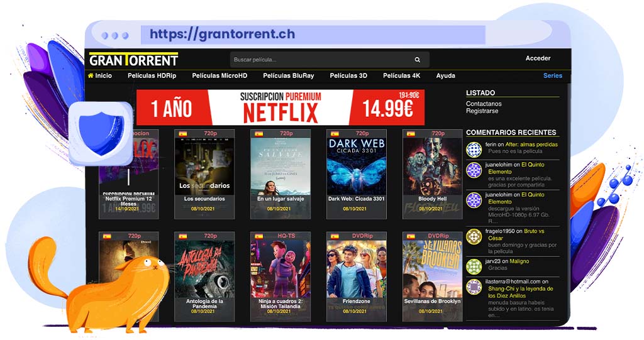Open the Maligno comment link

[x=519, y=261]
